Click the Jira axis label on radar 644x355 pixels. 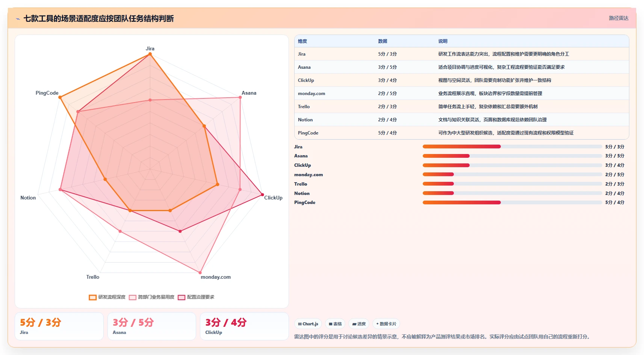tap(150, 48)
